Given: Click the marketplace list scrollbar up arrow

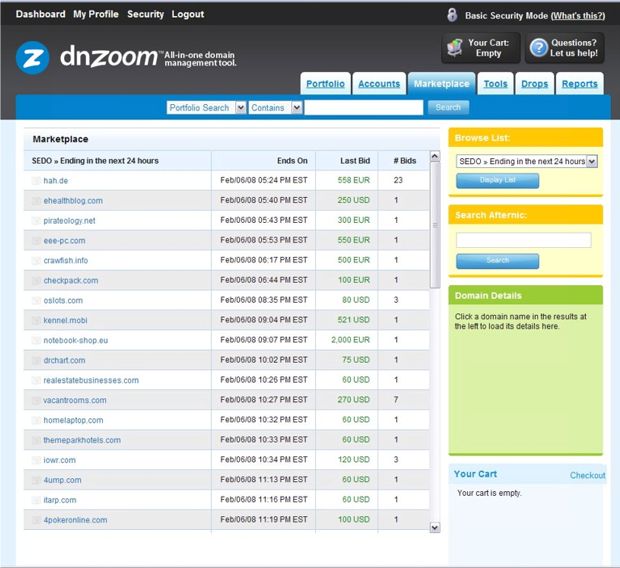Looking at the screenshot, I should 435,156.
